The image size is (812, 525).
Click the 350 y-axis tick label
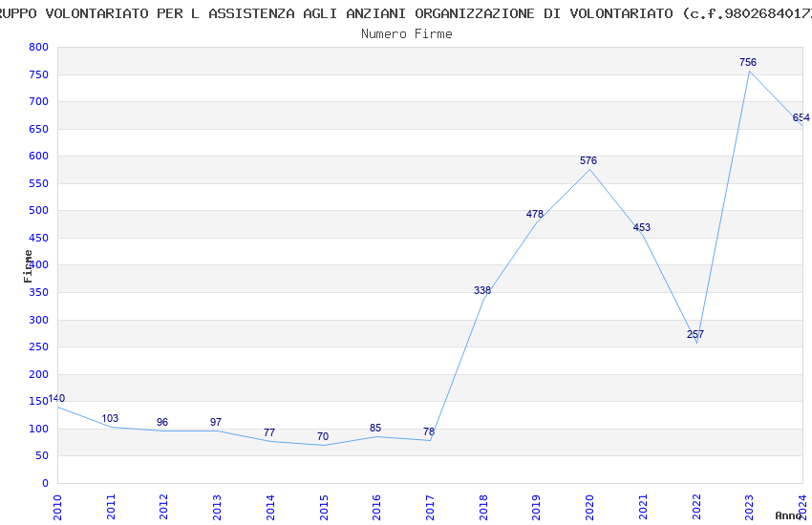39,292
